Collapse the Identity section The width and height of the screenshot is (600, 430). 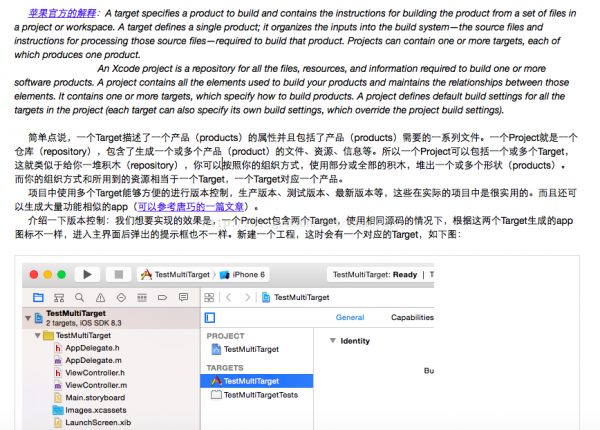coord(333,340)
